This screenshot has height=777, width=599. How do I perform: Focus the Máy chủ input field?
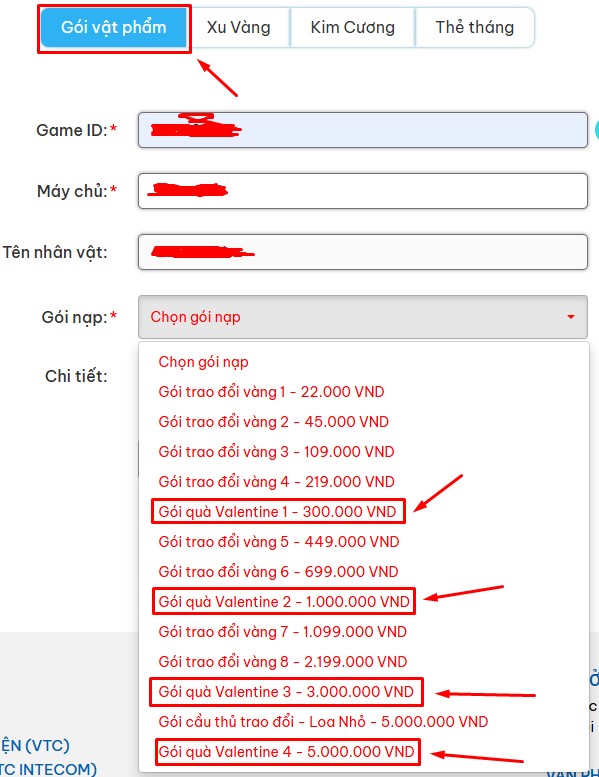[363, 191]
